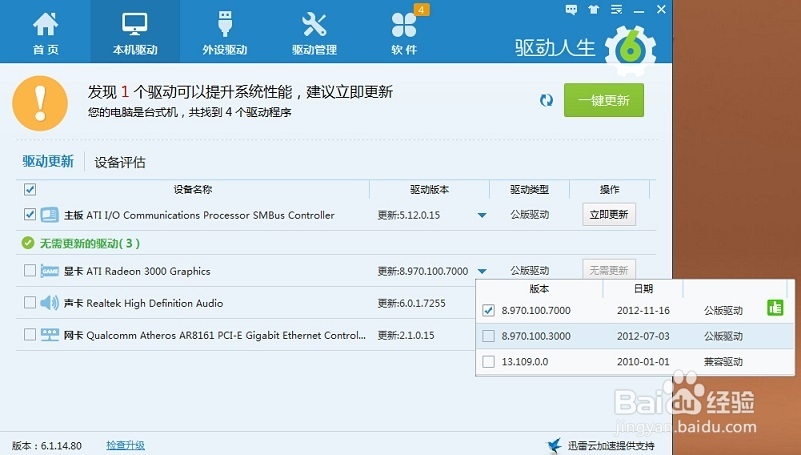801x455 pixels.
Task: Click 迅雷云加速提供支持 footer text
Action: 611,446
